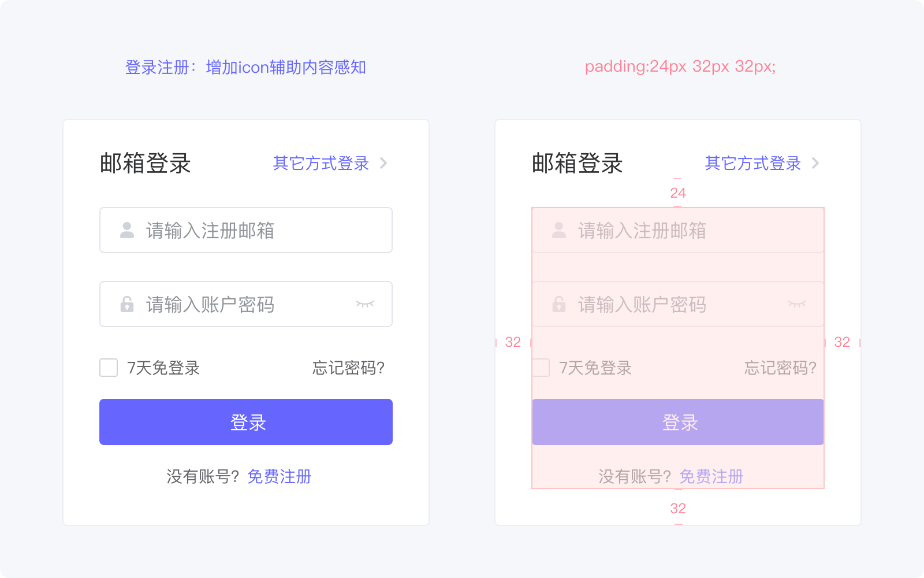The width and height of the screenshot is (924, 578).
Task: Click the user icon in left email field
Action: pos(127,230)
